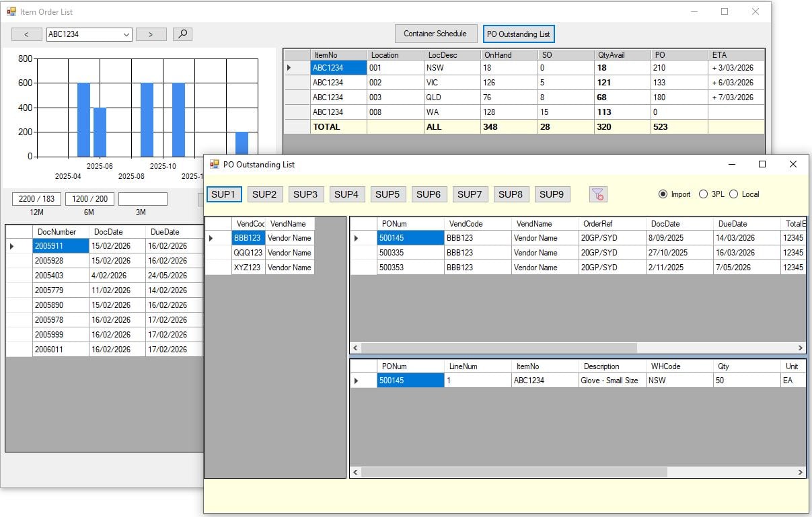
Task: Click the 1200 / 200 6M field
Action: 89,199
